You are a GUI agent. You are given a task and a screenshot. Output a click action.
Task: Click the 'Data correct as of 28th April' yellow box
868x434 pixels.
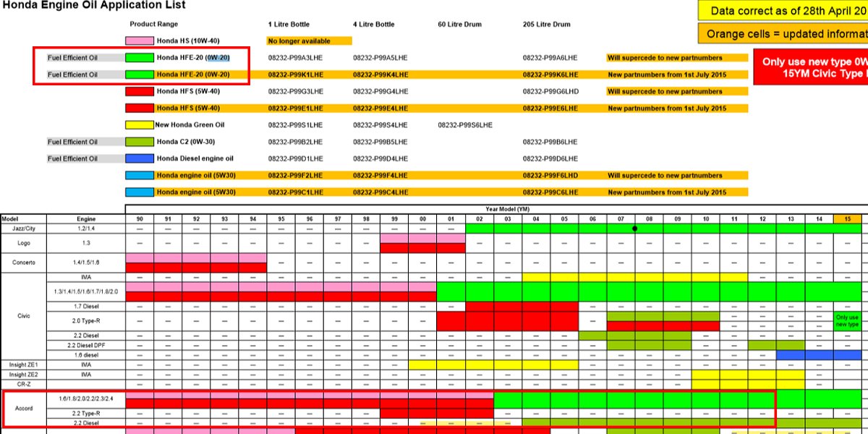click(783, 11)
